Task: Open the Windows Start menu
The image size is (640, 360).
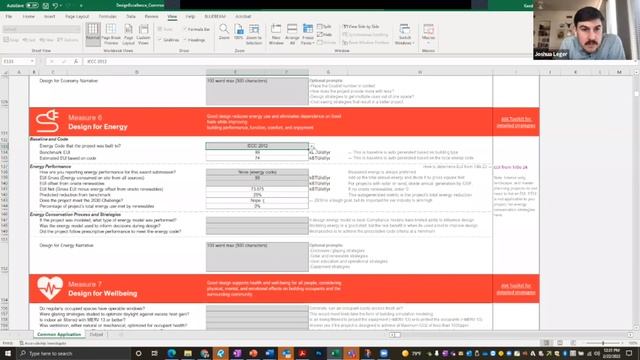Action: pos(7,353)
